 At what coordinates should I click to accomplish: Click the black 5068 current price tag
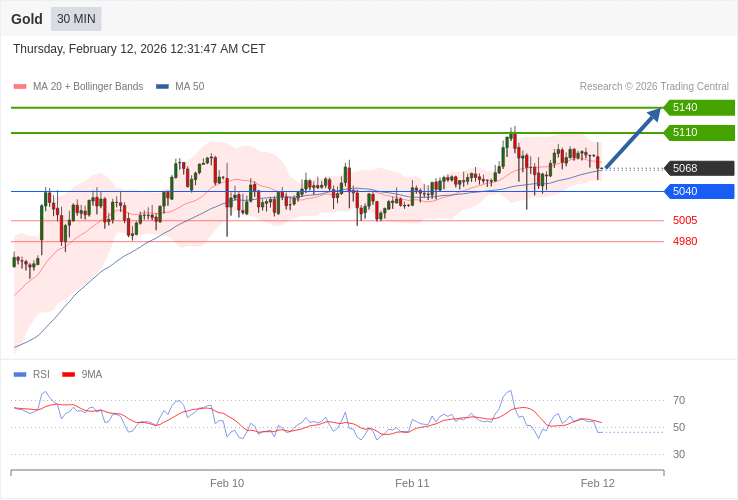(699, 168)
